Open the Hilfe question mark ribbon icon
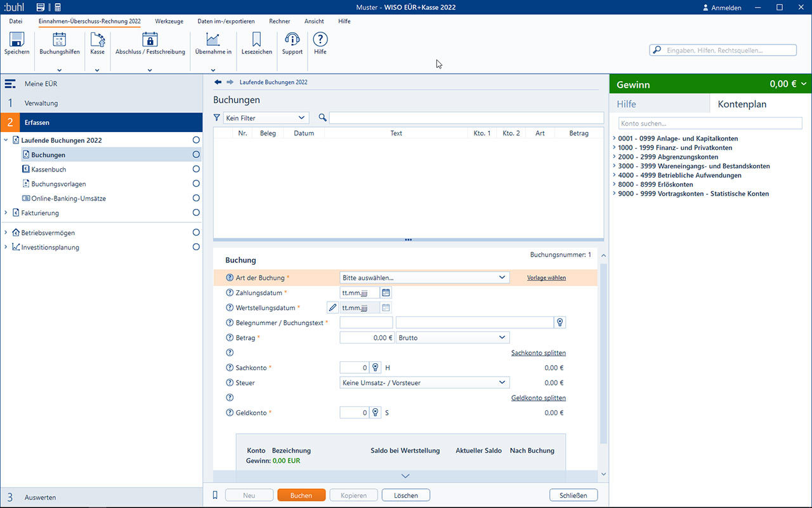812x508 pixels. point(320,39)
